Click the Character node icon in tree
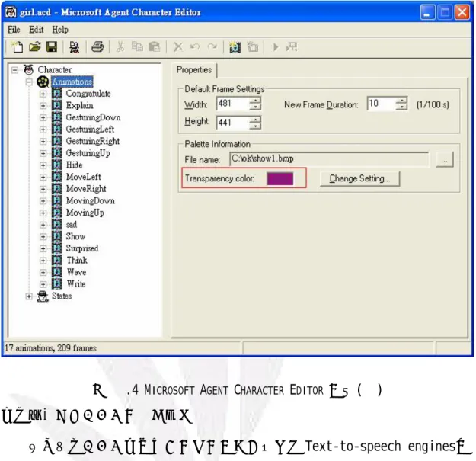This screenshot has width=476, height=461. (28, 70)
